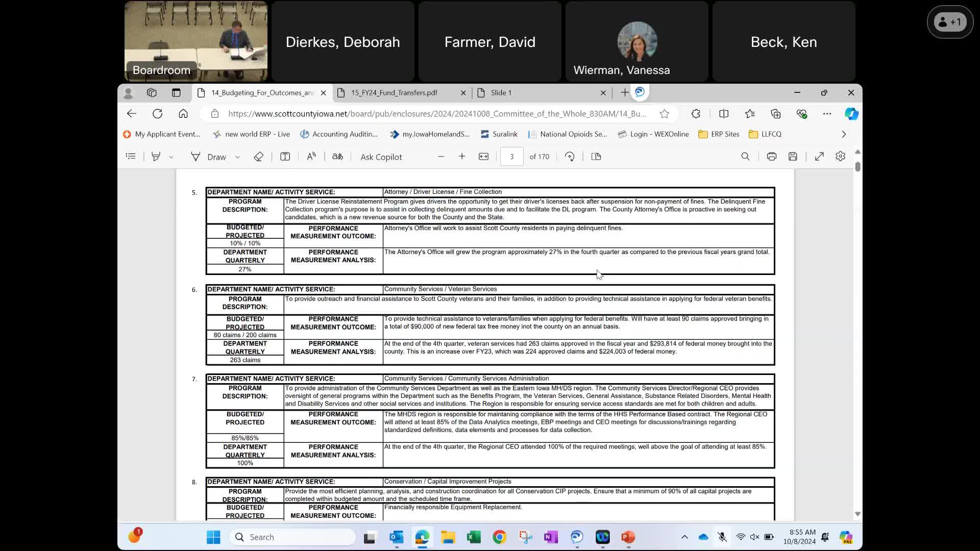Fit PDF to page width
The height and width of the screenshot is (551, 980).
pos(483,157)
